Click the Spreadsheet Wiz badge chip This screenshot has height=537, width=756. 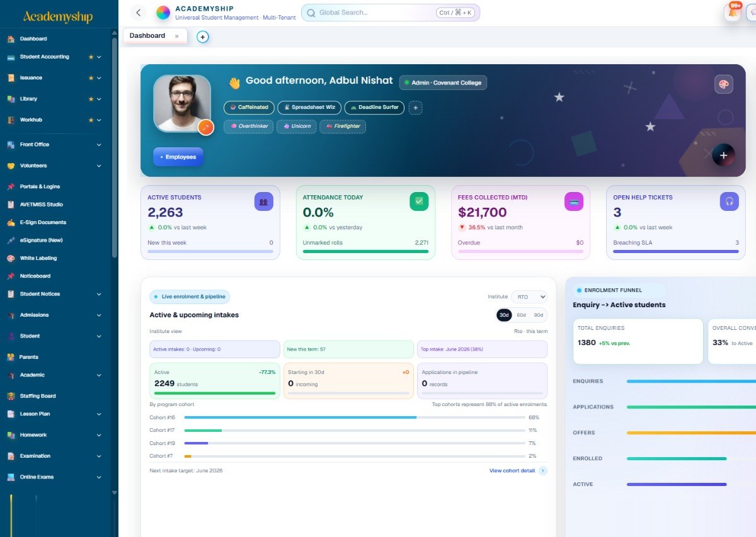[x=309, y=108]
